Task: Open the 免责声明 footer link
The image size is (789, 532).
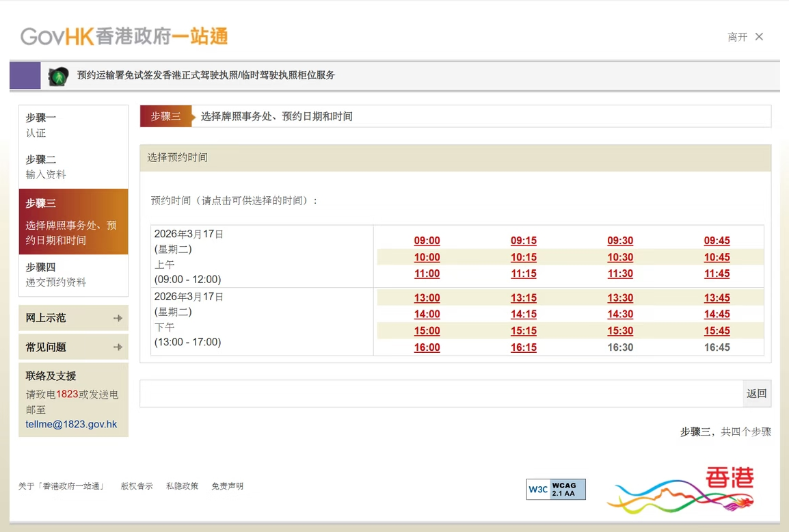Action: pyautogui.click(x=229, y=486)
